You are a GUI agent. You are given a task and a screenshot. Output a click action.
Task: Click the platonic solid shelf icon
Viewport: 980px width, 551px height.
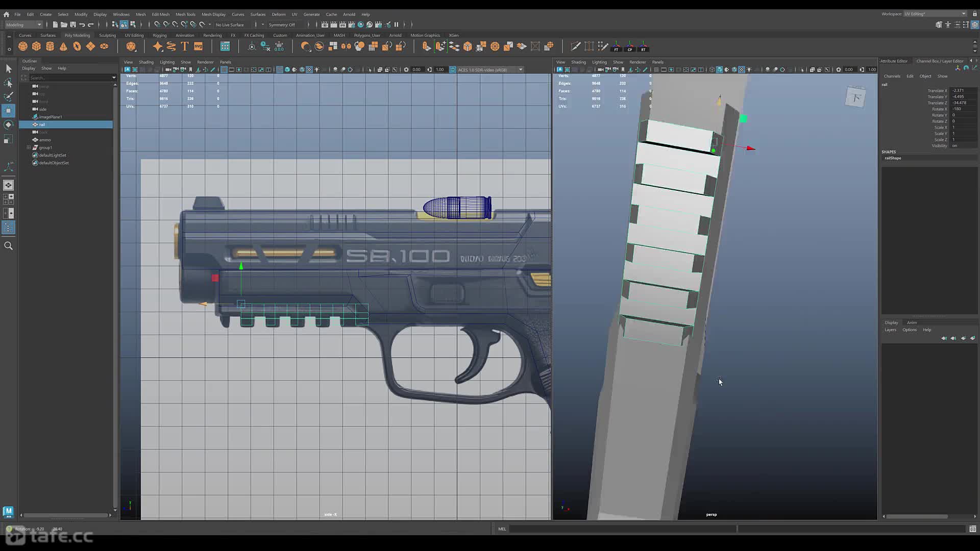pyautogui.click(x=131, y=46)
